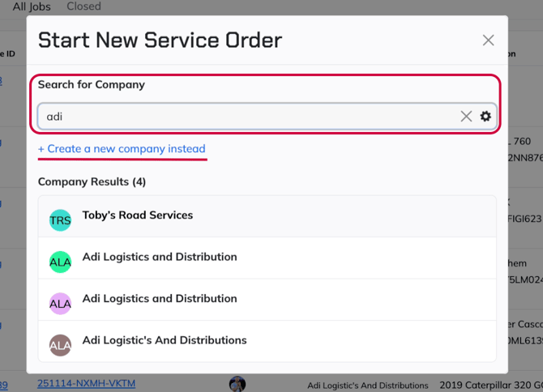
Task: Open search settings gear icon
Action: [485, 117]
